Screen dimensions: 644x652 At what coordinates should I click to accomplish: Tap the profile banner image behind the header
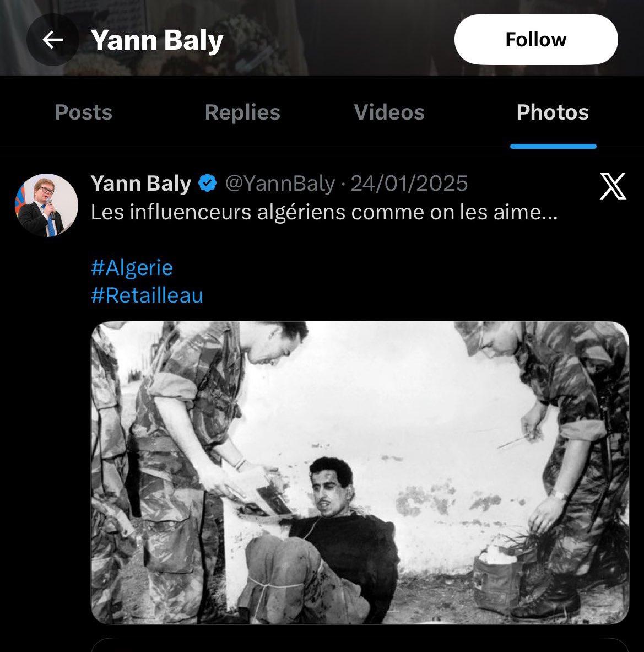[x=331, y=11]
